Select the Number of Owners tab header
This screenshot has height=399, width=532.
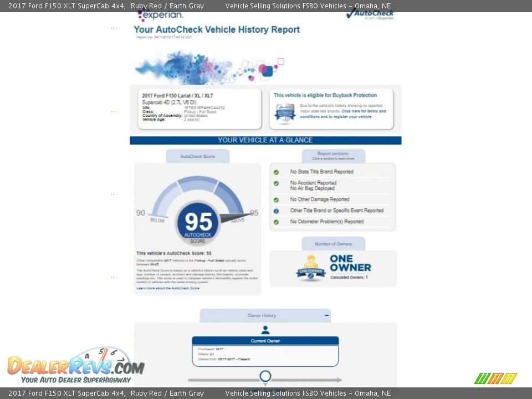coord(333,244)
